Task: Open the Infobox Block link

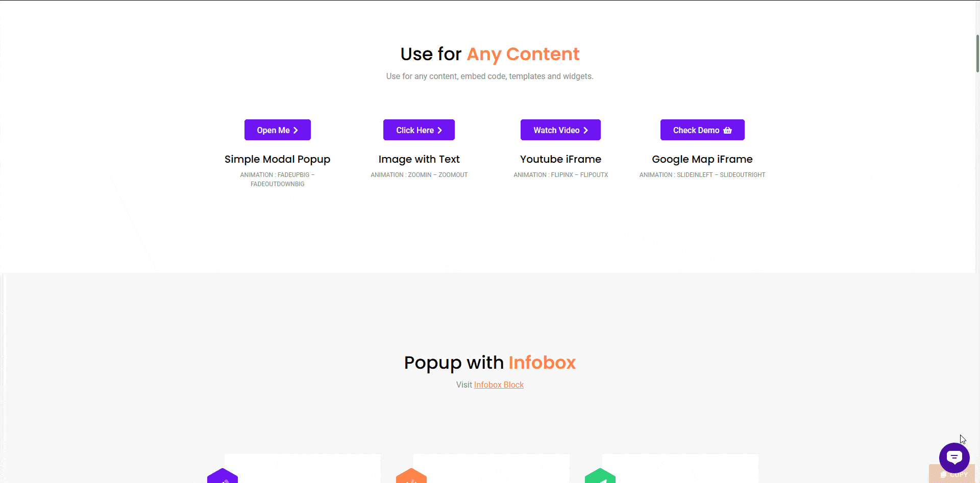Action: [499, 385]
